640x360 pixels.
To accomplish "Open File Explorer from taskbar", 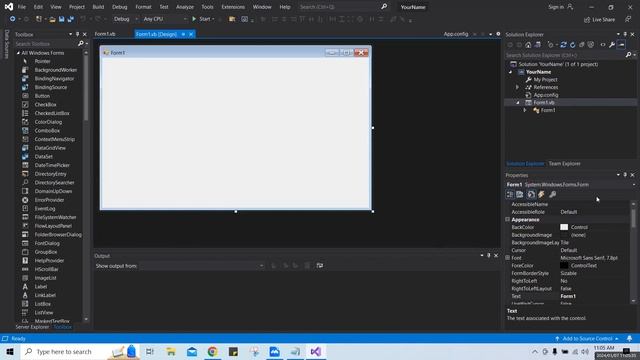I will point(171,351).
